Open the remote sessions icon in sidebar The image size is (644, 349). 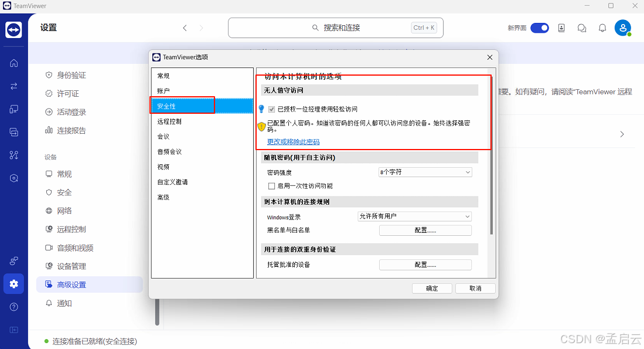[14, 132]
